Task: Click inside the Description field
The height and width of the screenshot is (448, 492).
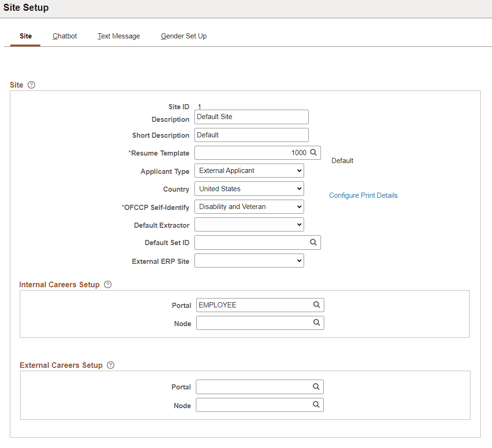Action: tap(251, 117)
